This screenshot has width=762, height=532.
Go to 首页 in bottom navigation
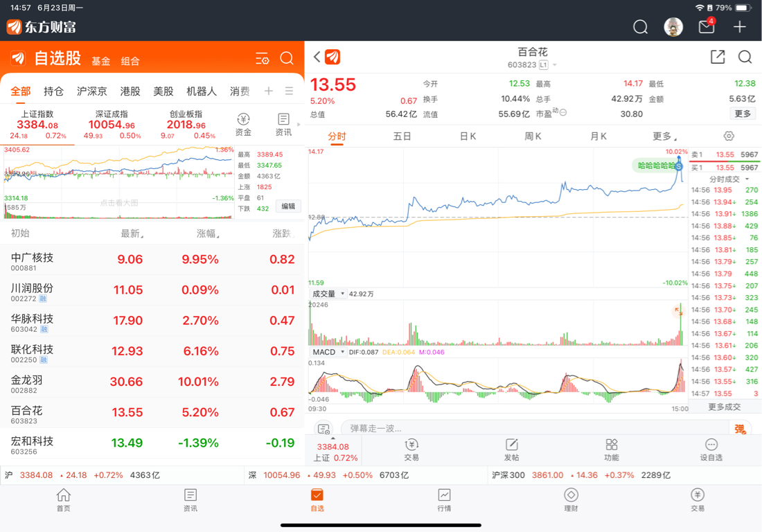click(63, 500)
